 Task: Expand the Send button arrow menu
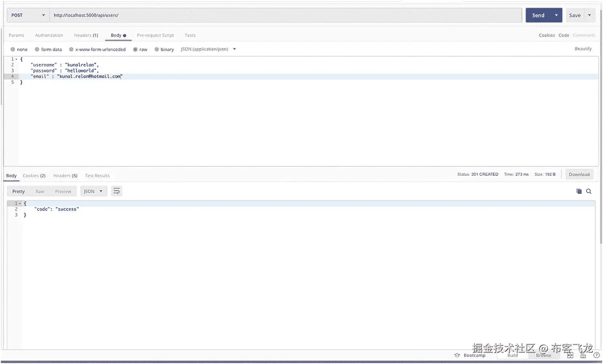(556, 15)
